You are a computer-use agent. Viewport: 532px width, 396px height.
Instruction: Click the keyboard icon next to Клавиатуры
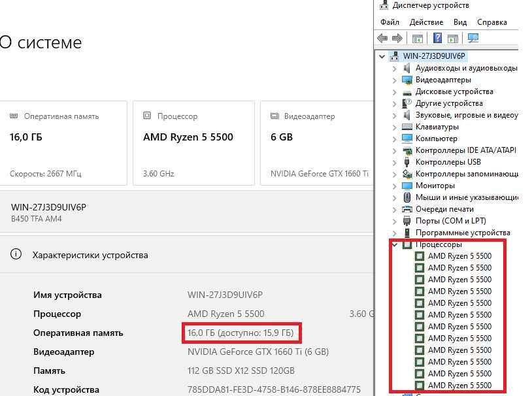coord(407,127)
